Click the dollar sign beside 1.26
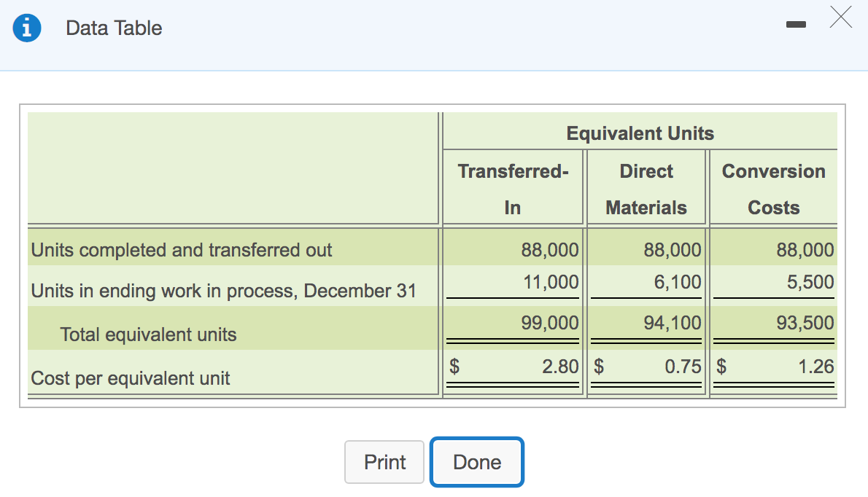The width and height of the screenshot is (868, 497). pos(721,367)
